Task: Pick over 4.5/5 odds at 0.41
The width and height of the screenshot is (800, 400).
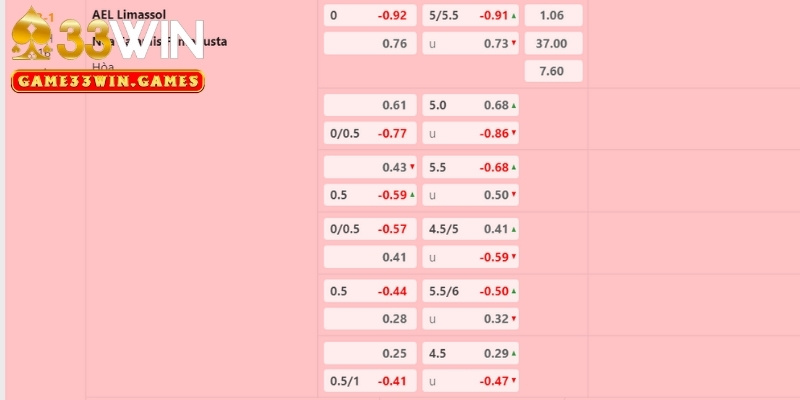Action: pos(470,229)
